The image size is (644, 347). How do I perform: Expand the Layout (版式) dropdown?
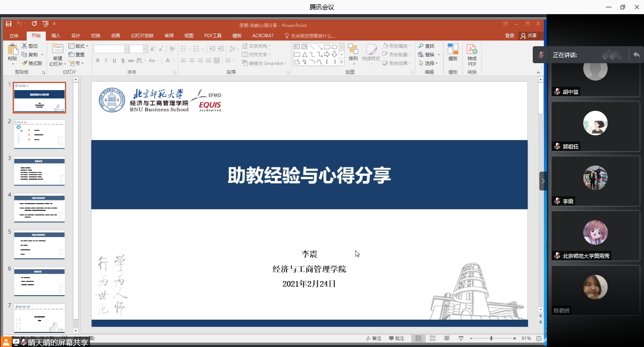click(x=78, y=46)
